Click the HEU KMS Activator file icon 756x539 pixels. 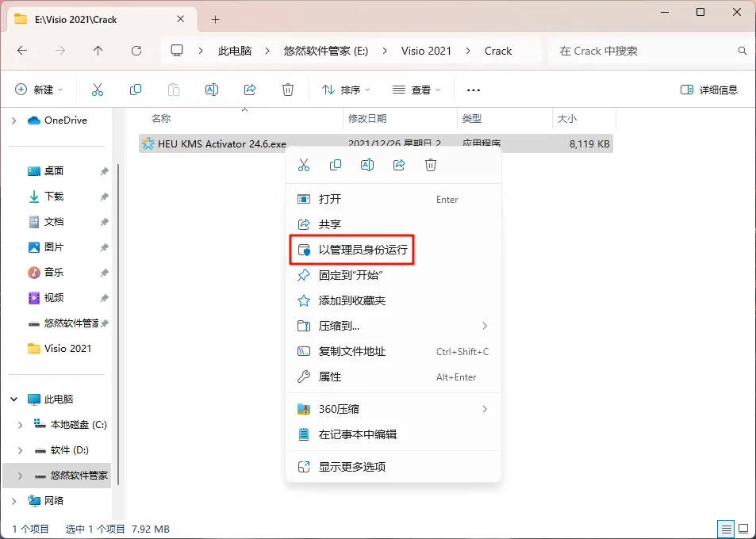[x=148, y=143]
